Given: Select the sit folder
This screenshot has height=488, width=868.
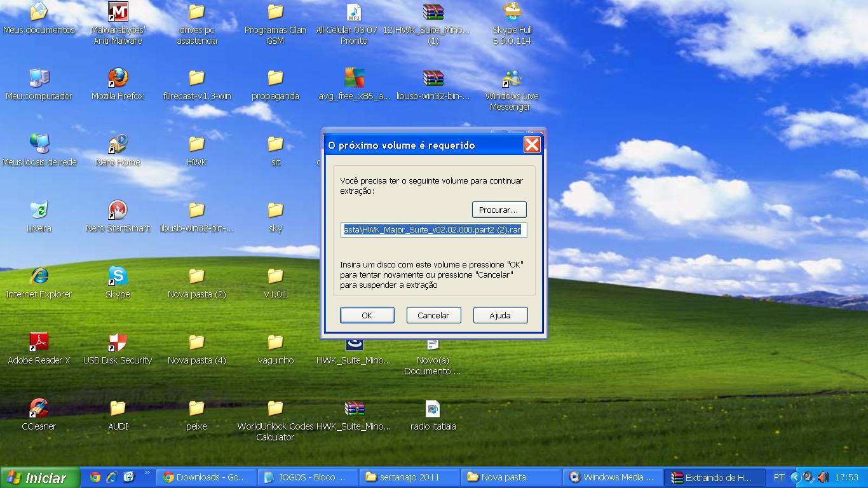Looking at the screenshot, I should coord(275,151).
